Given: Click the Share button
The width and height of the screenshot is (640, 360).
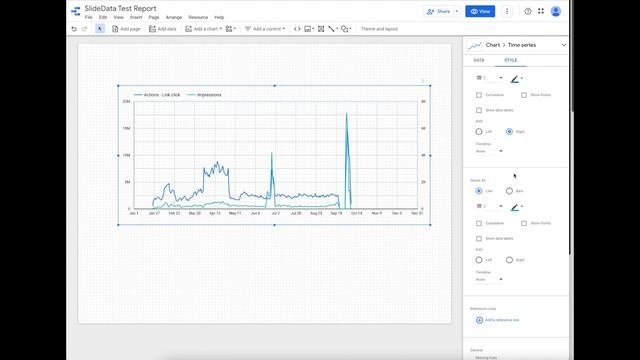Looking at the screenshot, I should 438,11.
